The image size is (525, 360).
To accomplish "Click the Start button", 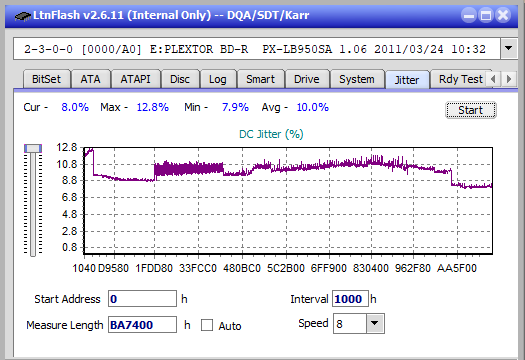I will coord(470,110).
